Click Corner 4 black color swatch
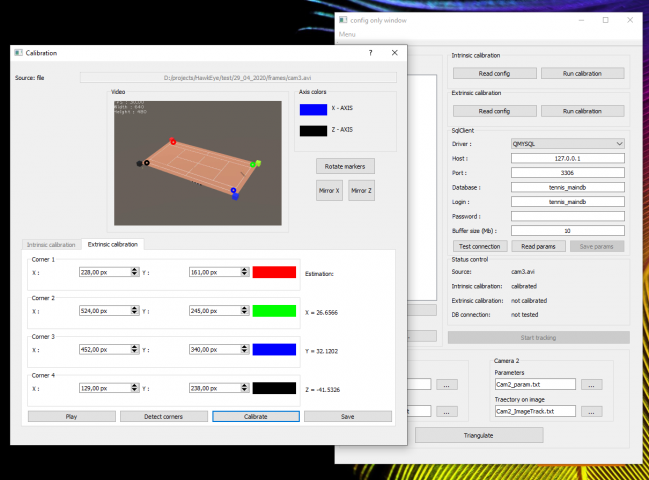Image resolution: width=649 pixels, height=480 pixels. pyautogui.click(x=274, y=388)
